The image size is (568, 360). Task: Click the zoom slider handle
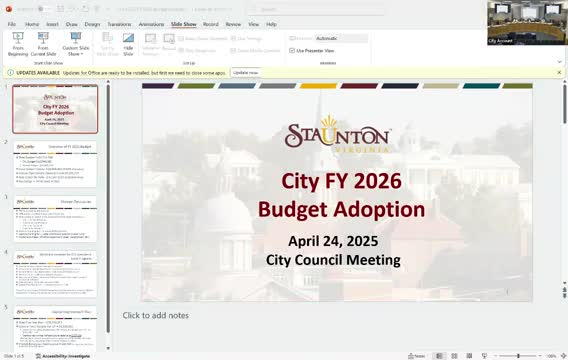(518, 356)
